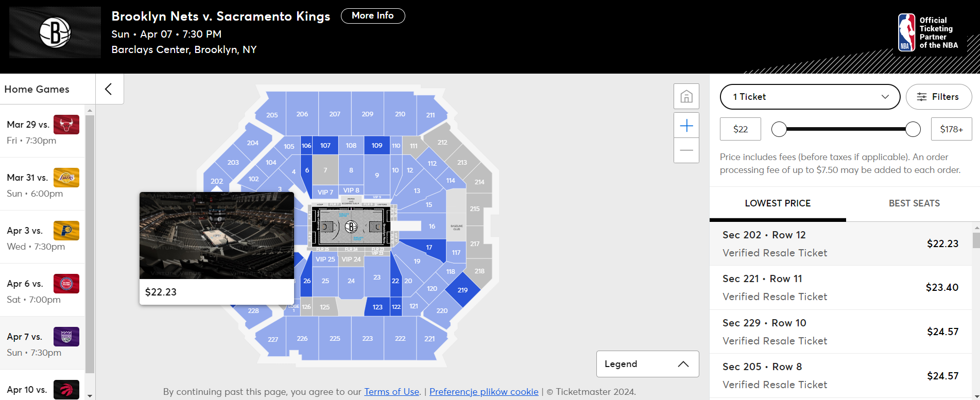Click the $22 minimum price field
The height and width of the screenshot is (400, 980).
[x=740, y=129]
